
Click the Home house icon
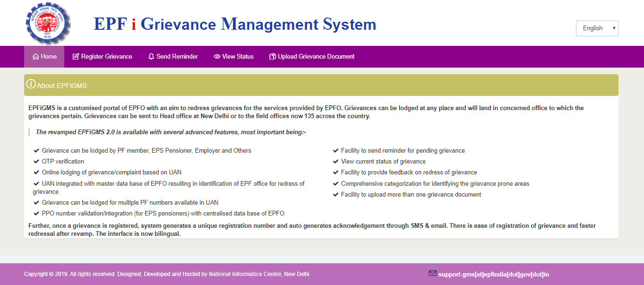pos(35,56)
